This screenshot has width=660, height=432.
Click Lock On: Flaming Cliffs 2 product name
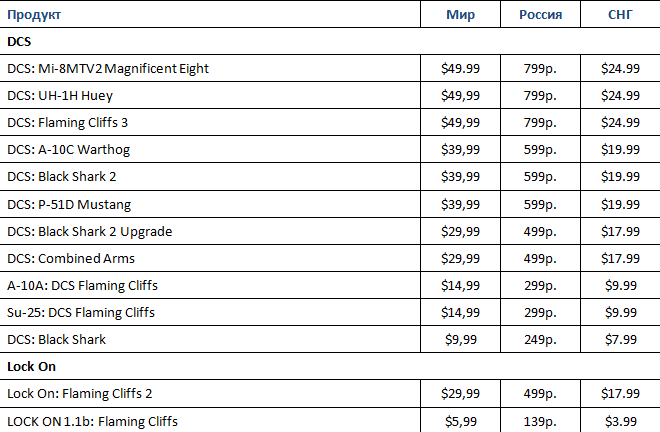[x=80, y=394]
